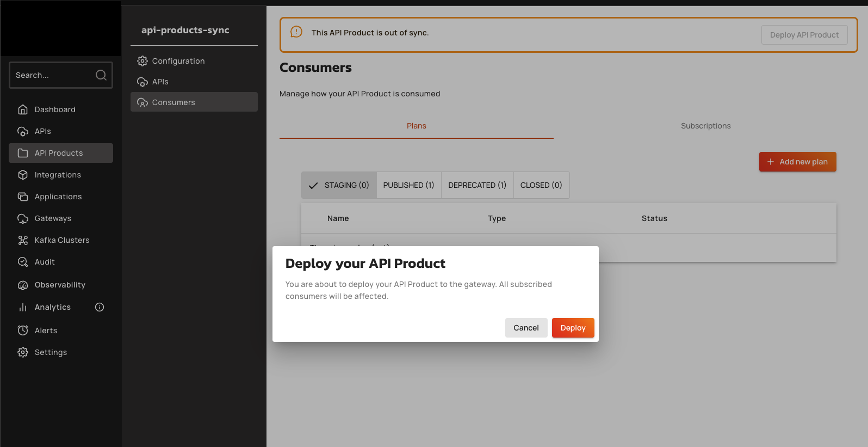Switch to the Subscriptions tab

[705, 126]
